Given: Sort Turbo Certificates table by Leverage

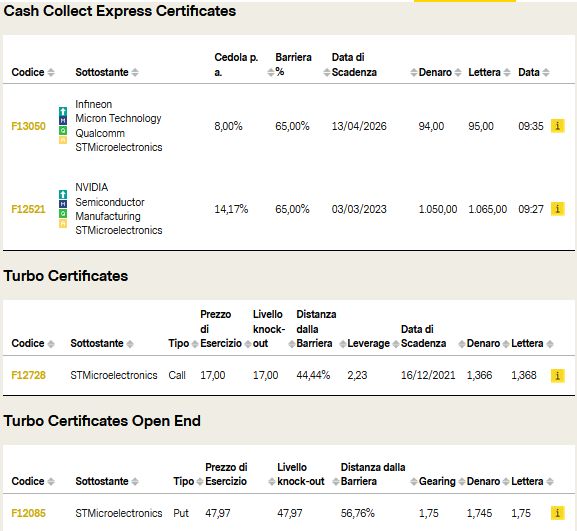Looking at the screenshot, I should [396, 344].
